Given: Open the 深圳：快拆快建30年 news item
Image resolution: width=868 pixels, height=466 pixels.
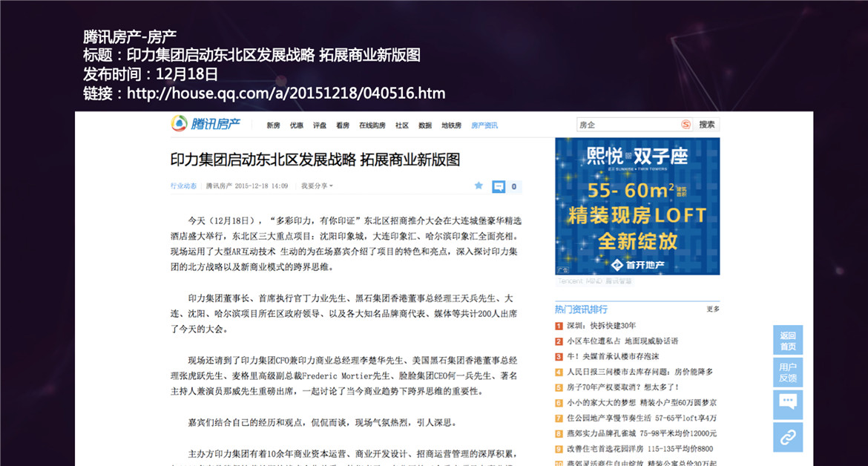Looking at the screenshot, I should pyautogui.click(x=601, y=326).
